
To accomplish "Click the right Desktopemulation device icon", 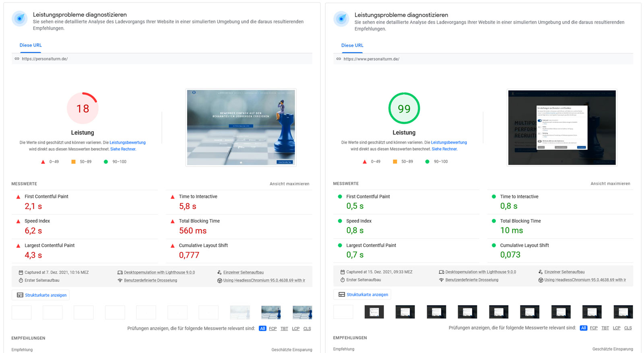I will [x=442, y=272].
